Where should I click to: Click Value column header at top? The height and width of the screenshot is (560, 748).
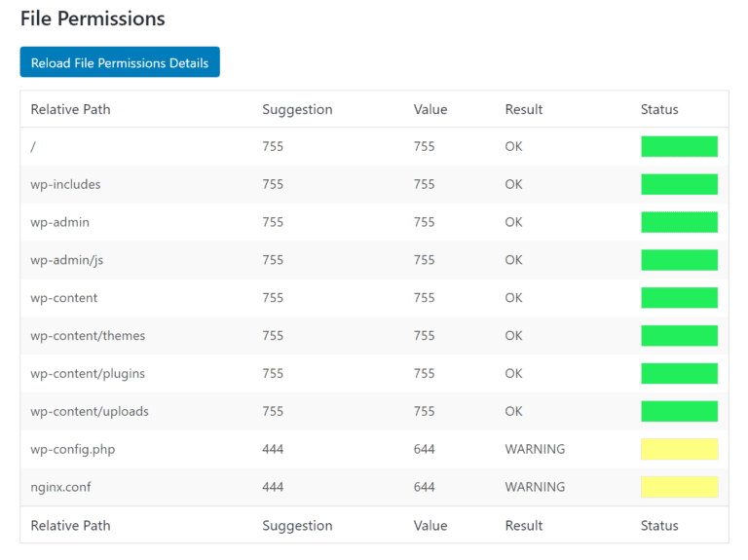[x=430, y=109]
